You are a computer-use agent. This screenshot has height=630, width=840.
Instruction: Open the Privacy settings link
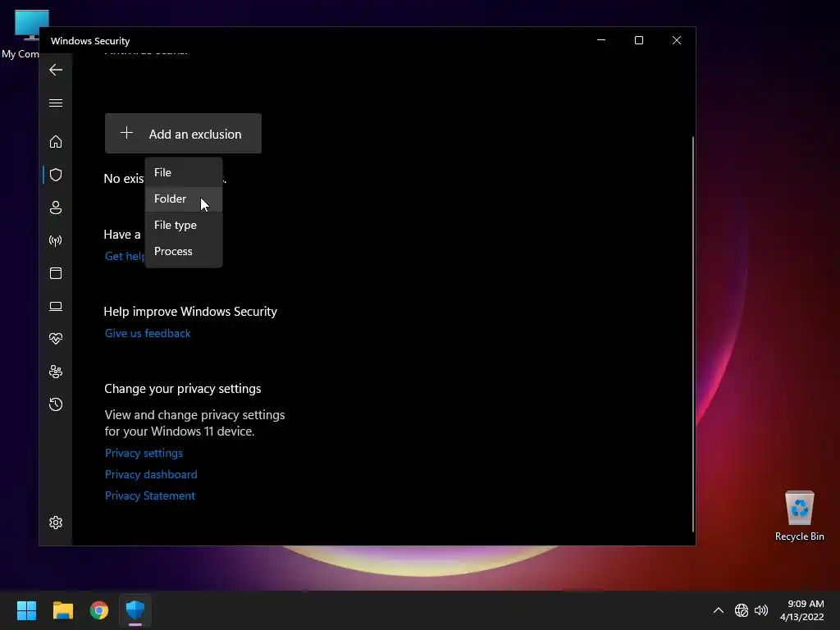click(144, 453)
